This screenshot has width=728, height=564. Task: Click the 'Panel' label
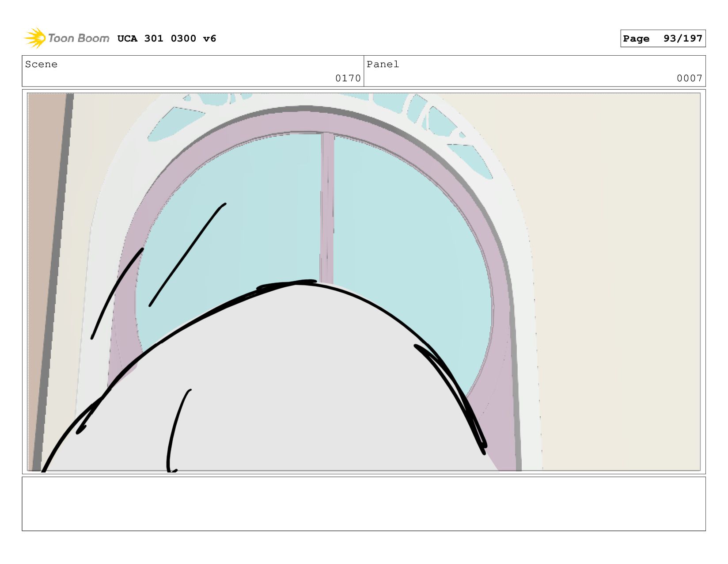[383, 64]
